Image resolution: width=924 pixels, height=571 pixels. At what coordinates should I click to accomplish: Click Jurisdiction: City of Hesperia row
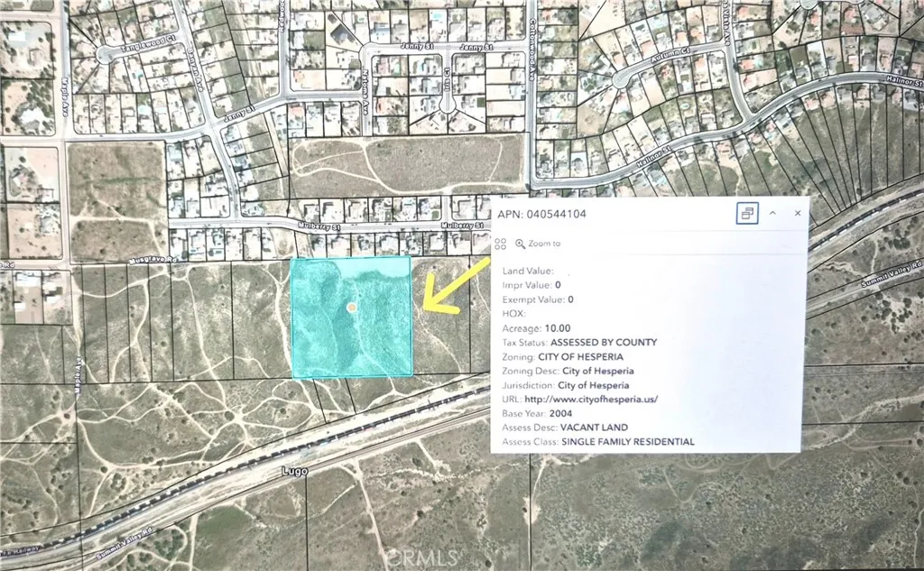(x=566, y=385)
